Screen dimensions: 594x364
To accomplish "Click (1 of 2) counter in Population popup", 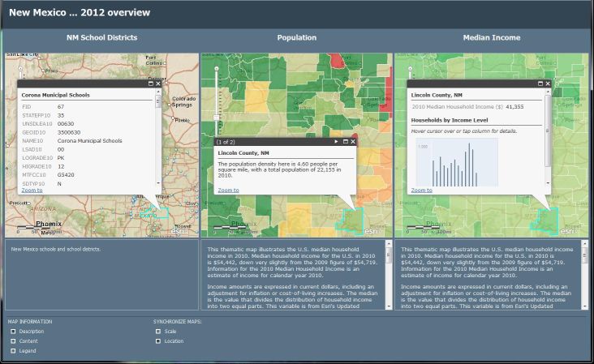I will [226, 142].
